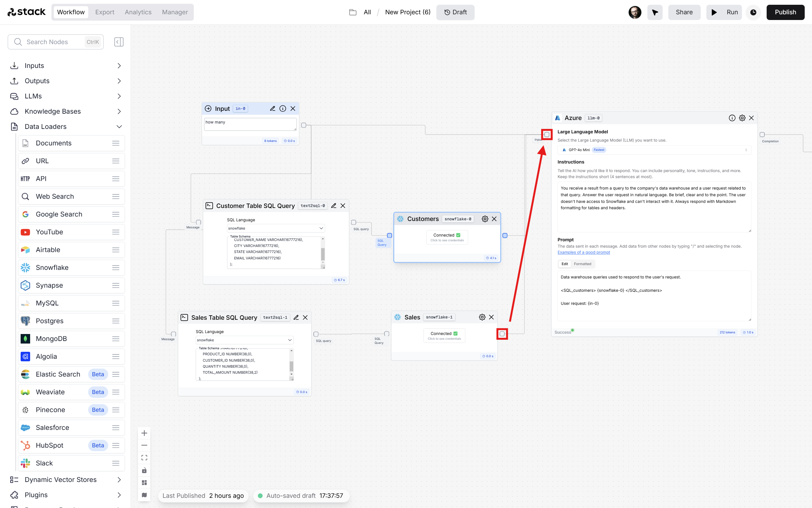Open Customers snowflake node settings gear

coord(485,219)
